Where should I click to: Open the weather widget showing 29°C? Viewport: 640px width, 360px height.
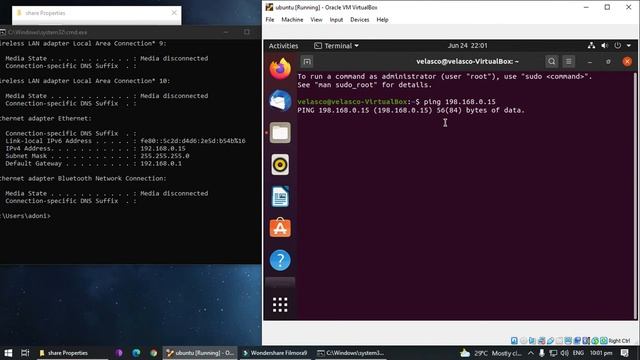coord(490,353)
